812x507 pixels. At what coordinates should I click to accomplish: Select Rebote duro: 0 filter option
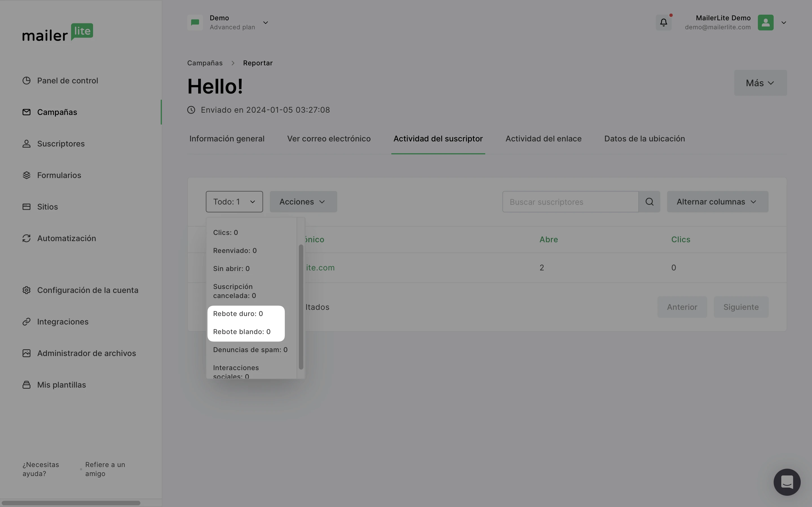[238, 313]
